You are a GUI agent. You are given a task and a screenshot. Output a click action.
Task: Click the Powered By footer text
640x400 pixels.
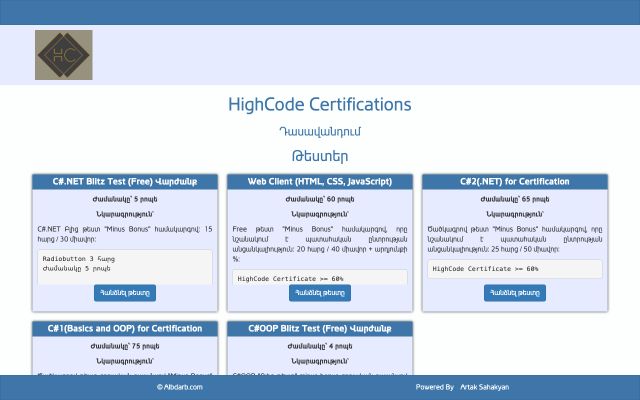tap(435, 387)
